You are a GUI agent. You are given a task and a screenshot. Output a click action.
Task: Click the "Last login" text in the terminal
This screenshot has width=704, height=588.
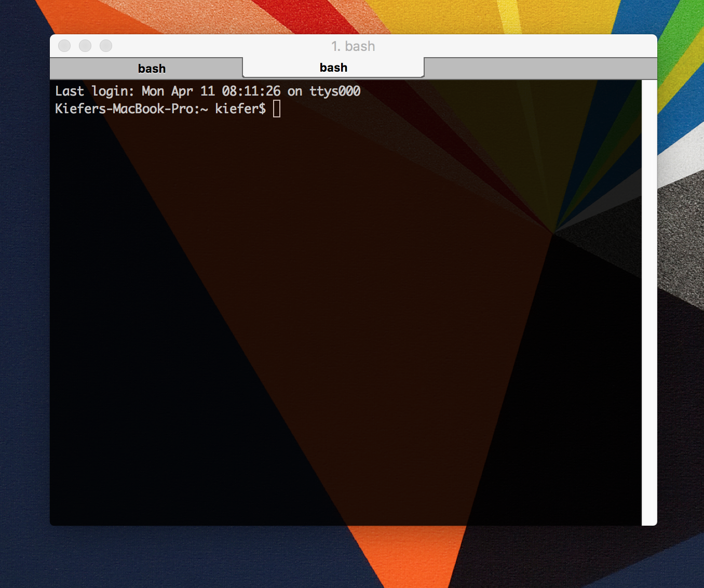[x=94, y=91]
